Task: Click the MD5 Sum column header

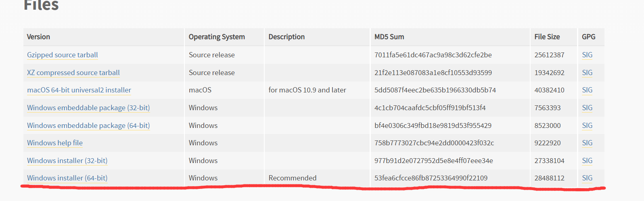Action: (x=389, y=37)
